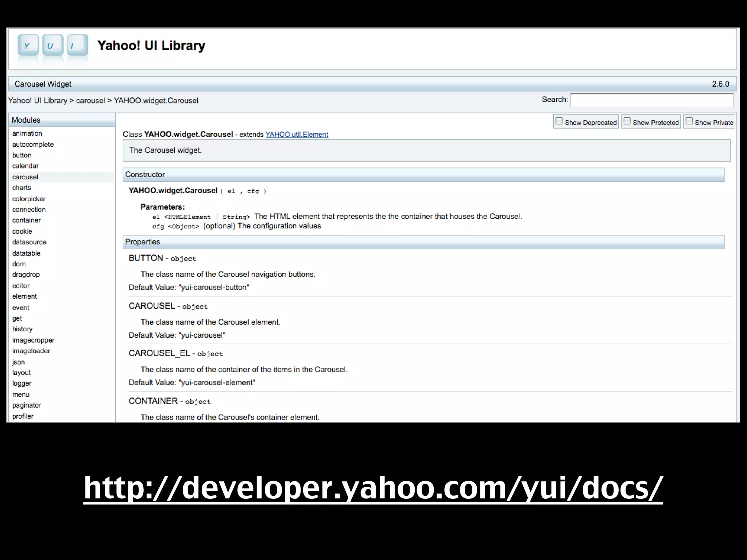This screenshot has width=747, height=560.
Task: Open the paginator module
Action: point(27,405)
